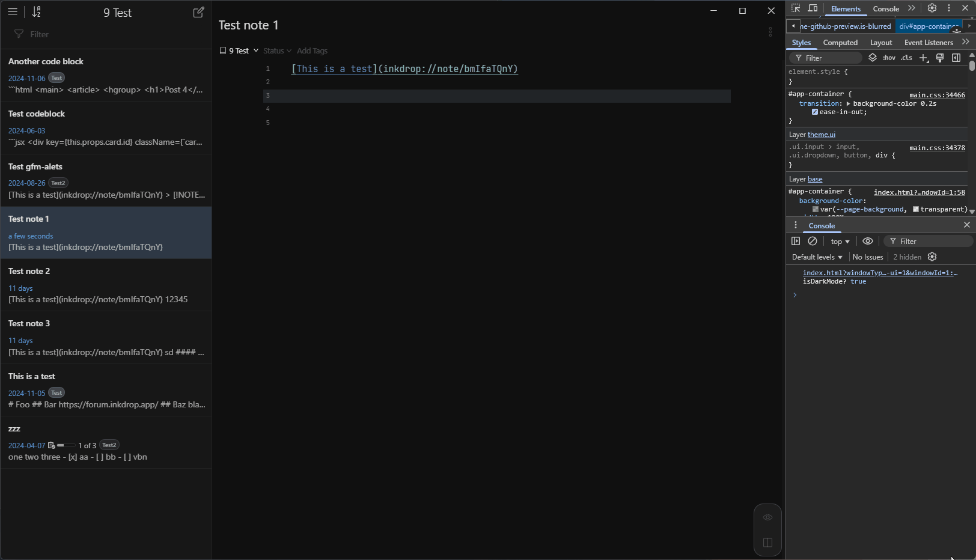
Task: Toggle the console sidebar icon
Action: pos(796,241)
